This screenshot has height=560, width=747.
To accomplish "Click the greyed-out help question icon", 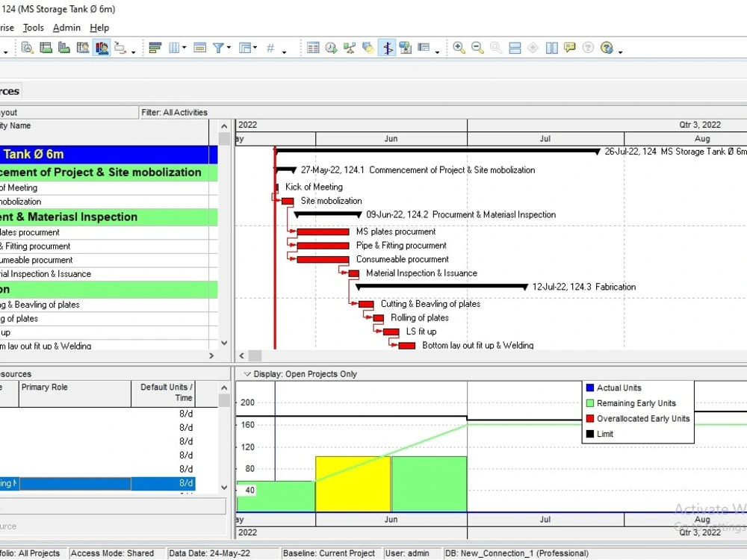I will [589, 48].
